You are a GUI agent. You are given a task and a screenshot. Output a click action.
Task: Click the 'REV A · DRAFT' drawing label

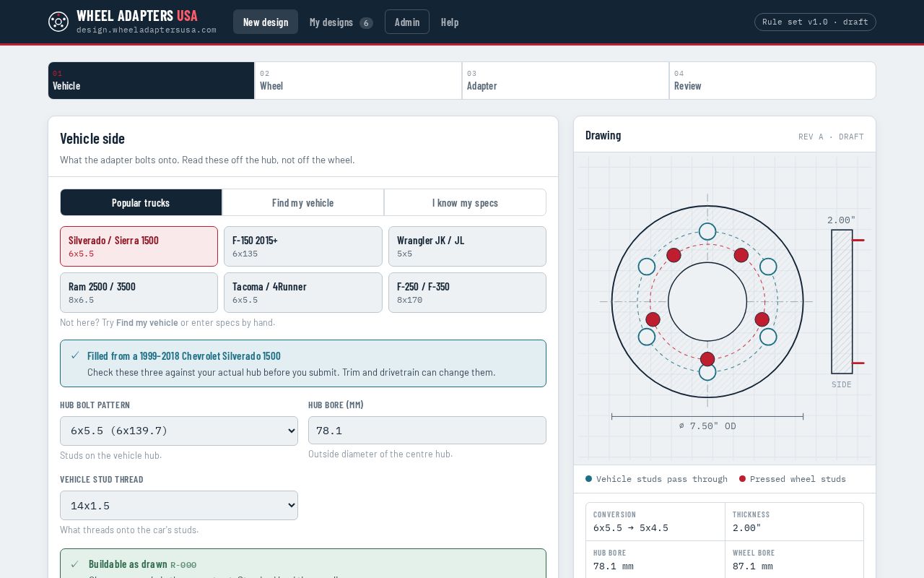831,137
